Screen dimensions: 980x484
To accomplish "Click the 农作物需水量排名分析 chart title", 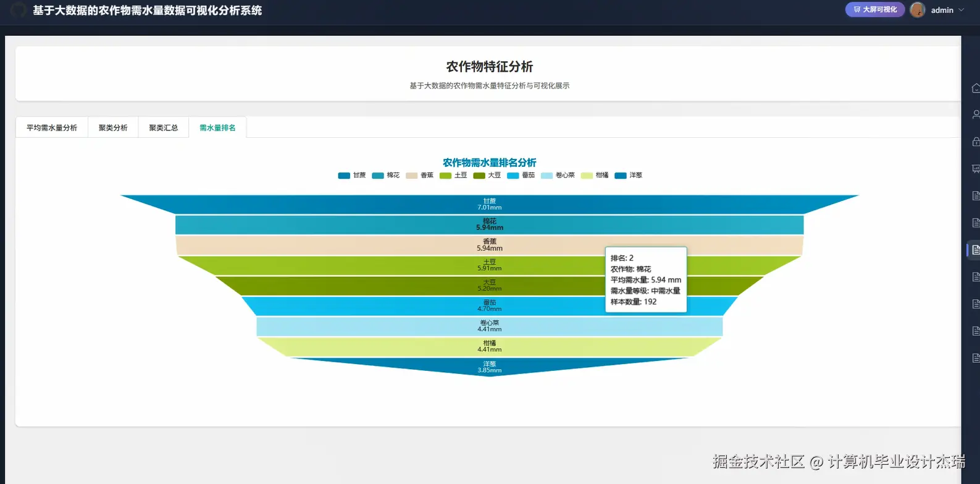I will click(x=490, y=163).
